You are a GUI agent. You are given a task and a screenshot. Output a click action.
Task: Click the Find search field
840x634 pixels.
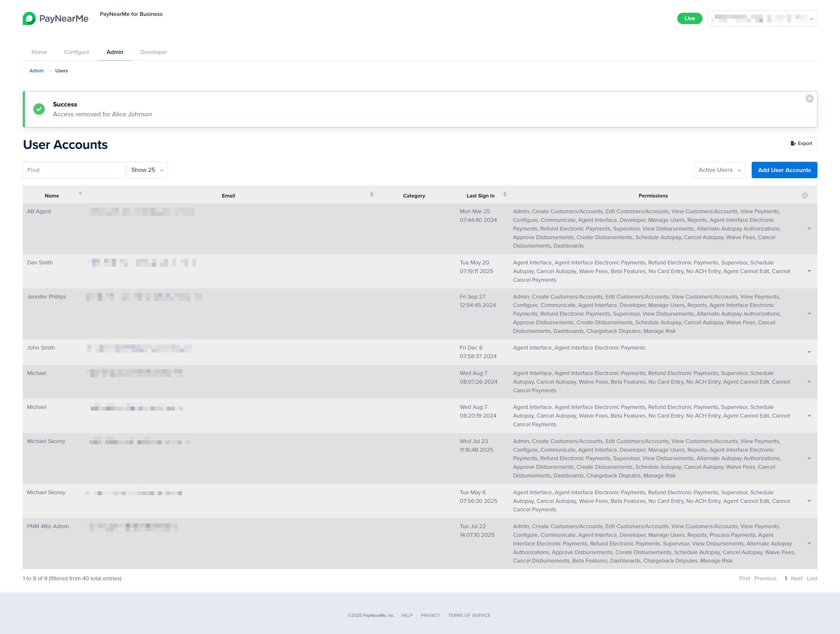pyautogui.click(x=74, y=170)
